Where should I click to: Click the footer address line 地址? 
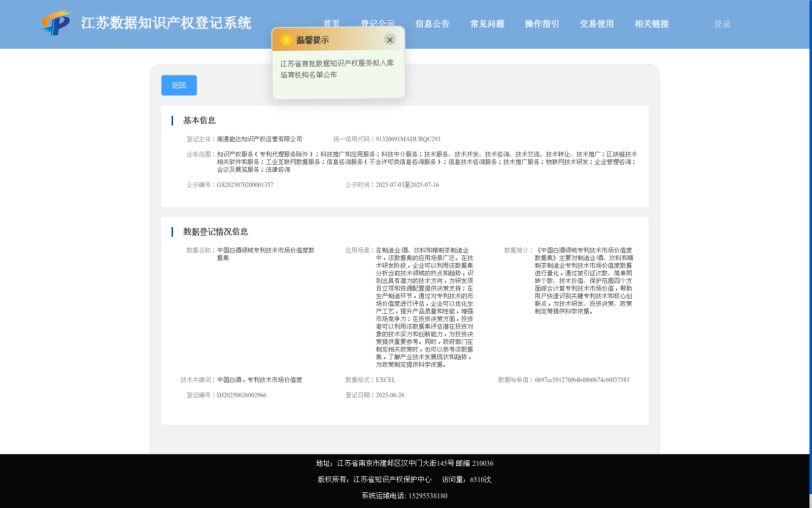click(x=404, y=463)
